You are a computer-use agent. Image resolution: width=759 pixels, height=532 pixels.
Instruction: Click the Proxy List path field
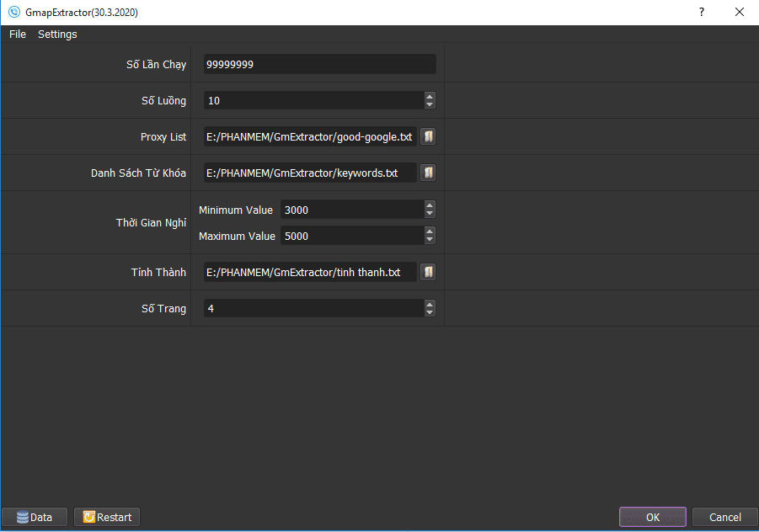tap(310, 137)
